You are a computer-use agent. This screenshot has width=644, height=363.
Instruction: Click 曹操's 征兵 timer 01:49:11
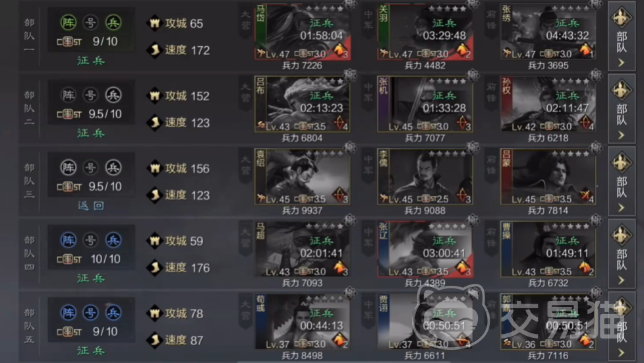567,253
